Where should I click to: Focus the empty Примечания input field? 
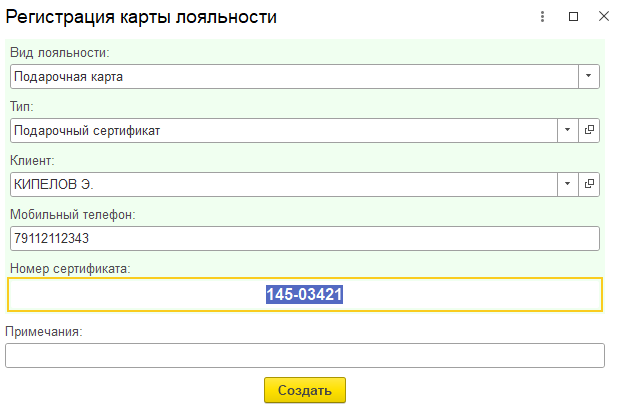coord(304,356)
